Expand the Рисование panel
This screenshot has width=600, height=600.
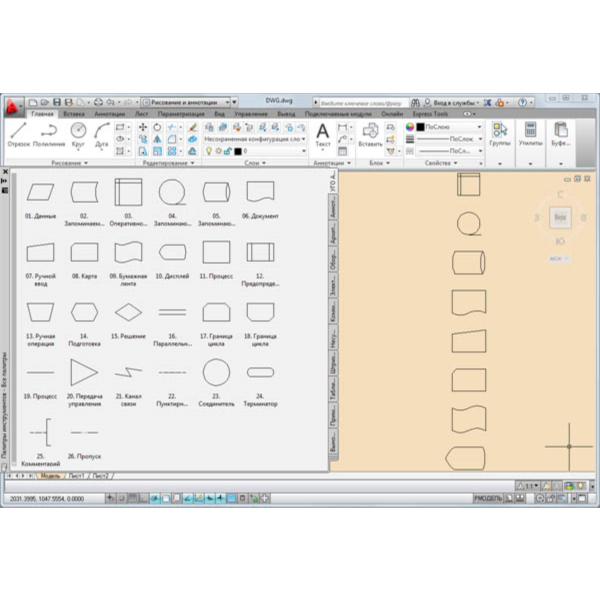click(x=70, y=163)
